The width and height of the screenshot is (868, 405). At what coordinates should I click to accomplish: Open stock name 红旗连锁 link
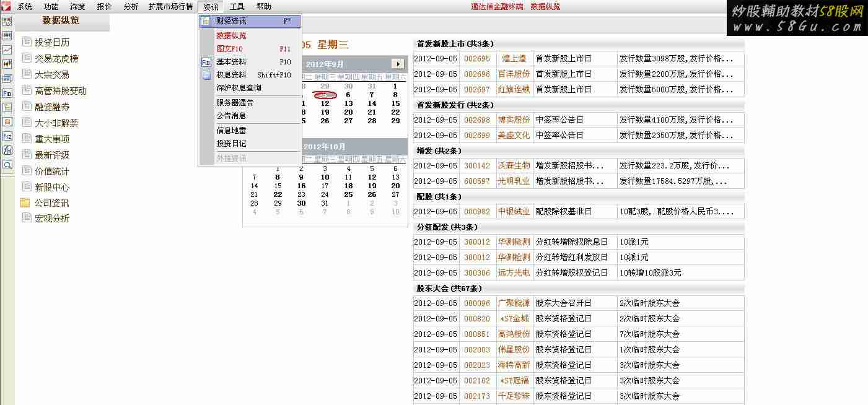click(x=514, y=90)
